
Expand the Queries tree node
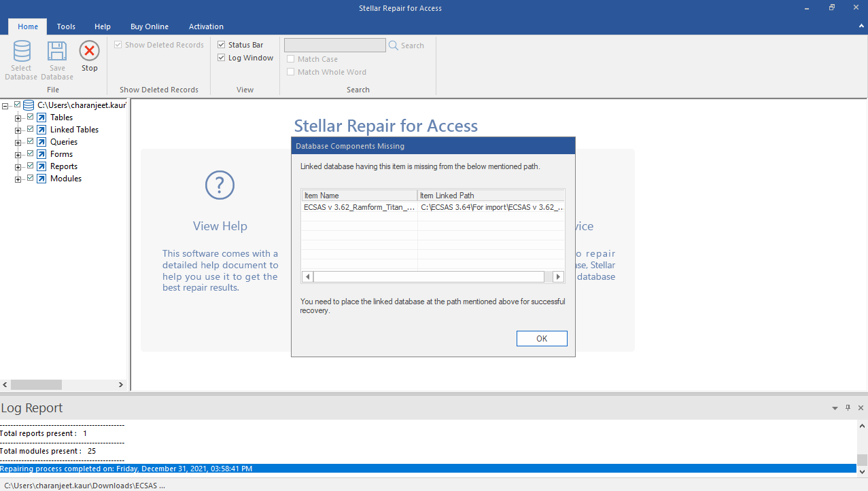[18, 143]
